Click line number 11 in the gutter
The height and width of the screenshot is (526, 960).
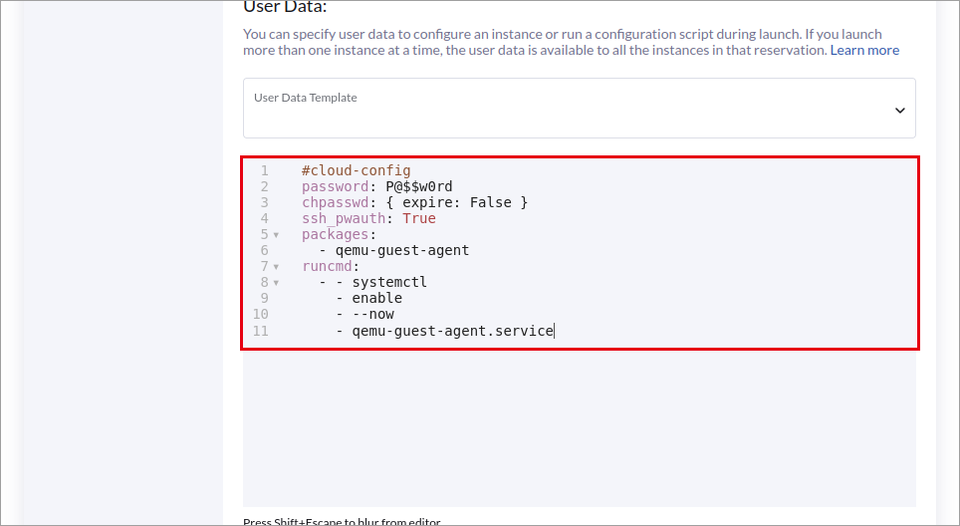pos(260,331)
